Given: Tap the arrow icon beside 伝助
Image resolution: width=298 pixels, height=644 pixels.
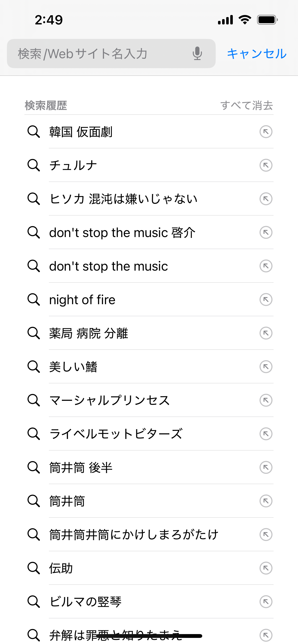Looking at the screenshot, I should click(x=266, y=568).
